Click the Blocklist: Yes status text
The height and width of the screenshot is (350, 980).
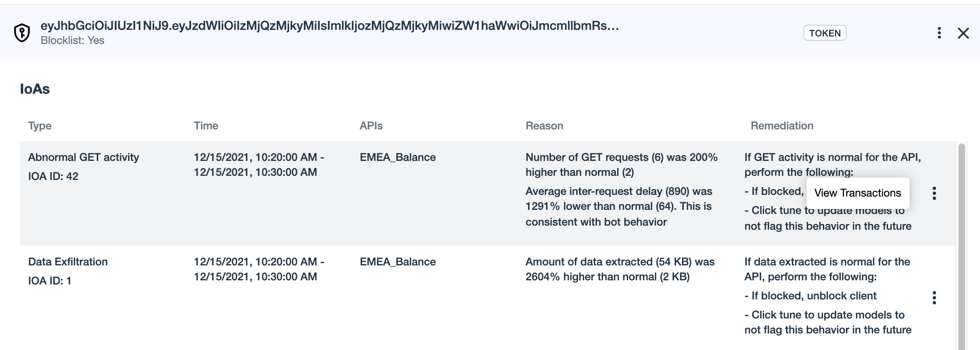(x=73, y=40)
